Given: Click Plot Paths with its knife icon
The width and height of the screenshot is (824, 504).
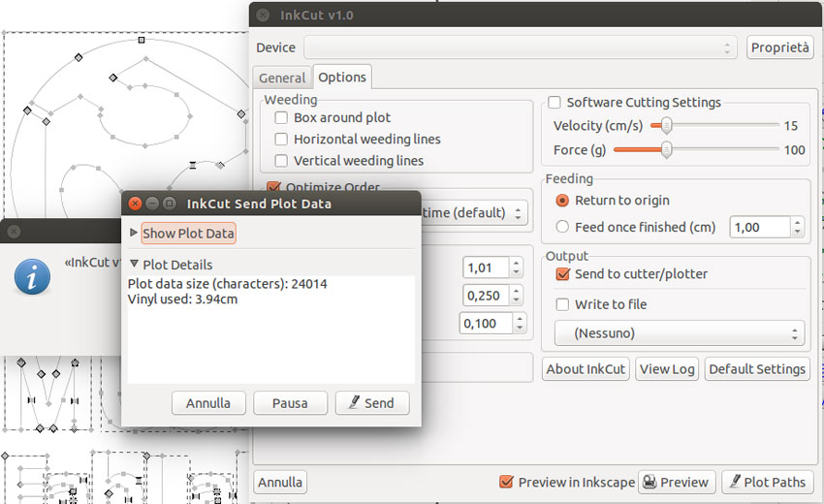Looking at the screenshot, I should point(768,482).
